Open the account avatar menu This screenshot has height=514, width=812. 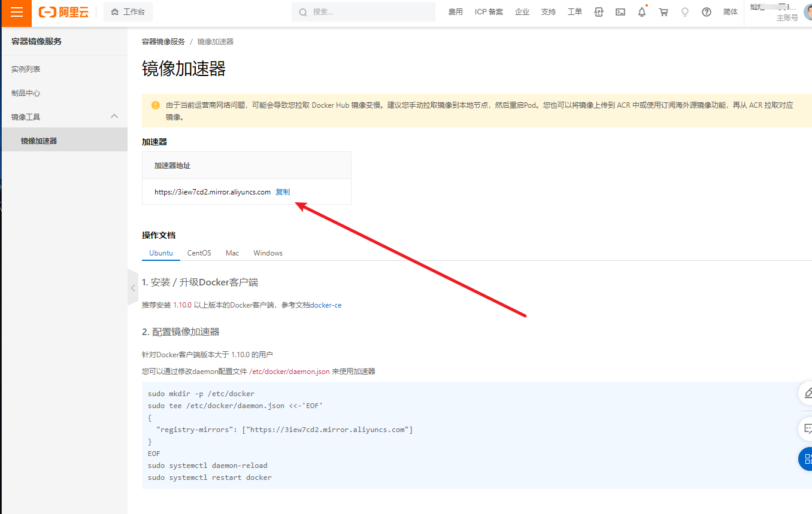[x=808, y=12]
